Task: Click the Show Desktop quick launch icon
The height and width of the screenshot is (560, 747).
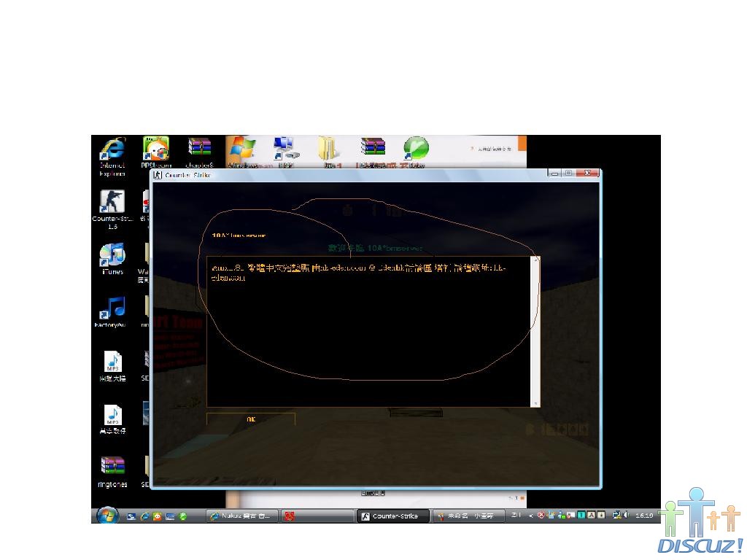Action: 131,516
